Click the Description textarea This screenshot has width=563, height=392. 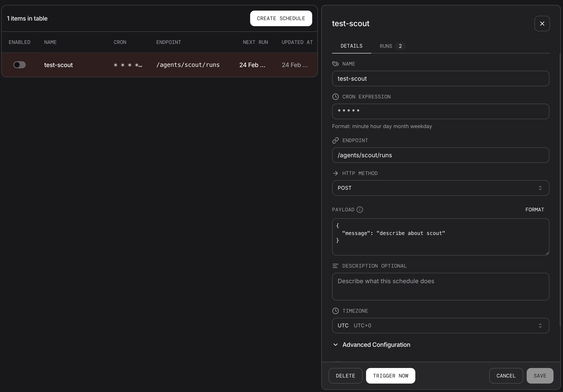pyautogui.click(x=440, y=286)
